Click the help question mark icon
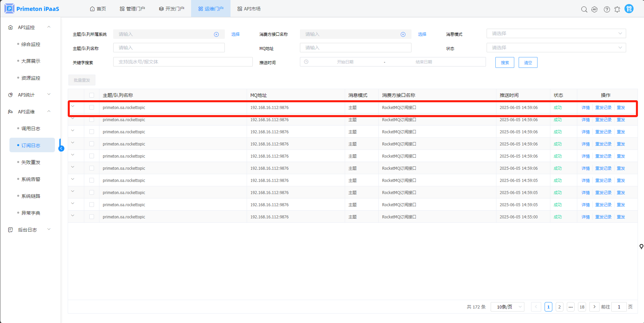 (x=607, y=9)
